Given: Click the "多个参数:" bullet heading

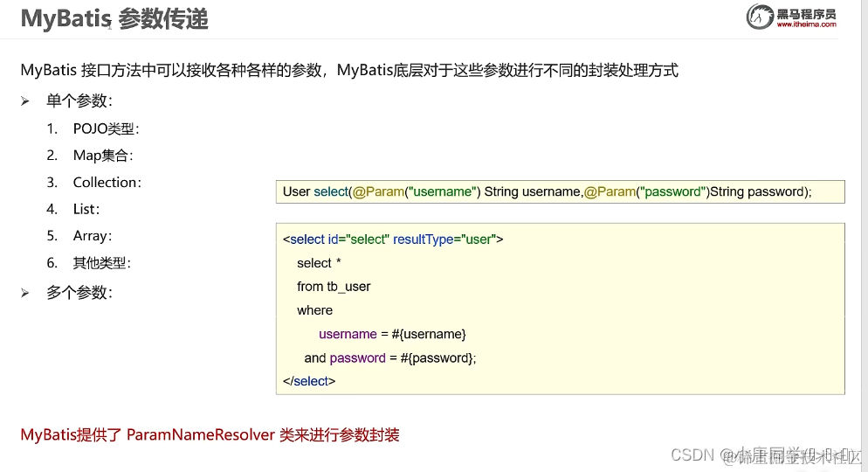Looking at the screenshot, I should pos(79,293).
